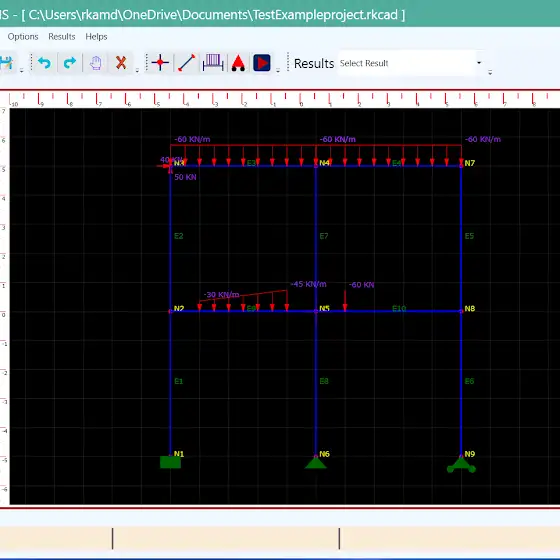Redo the last undone action
The width and height of the screenshot is (560, 560).
click(x=70, y=63)
